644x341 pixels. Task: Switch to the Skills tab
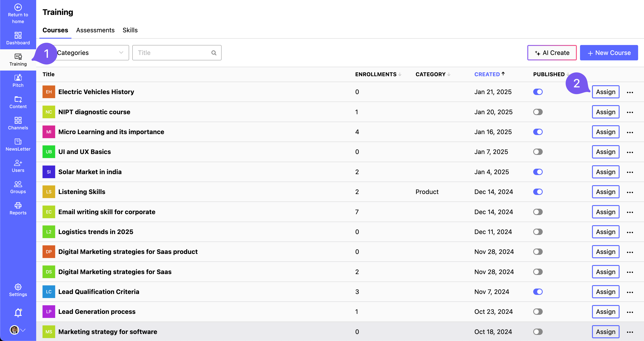coord(130,30)
